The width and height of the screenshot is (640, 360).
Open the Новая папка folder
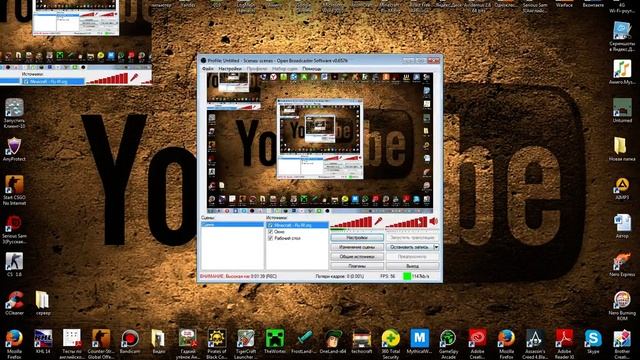pos(622,149)
